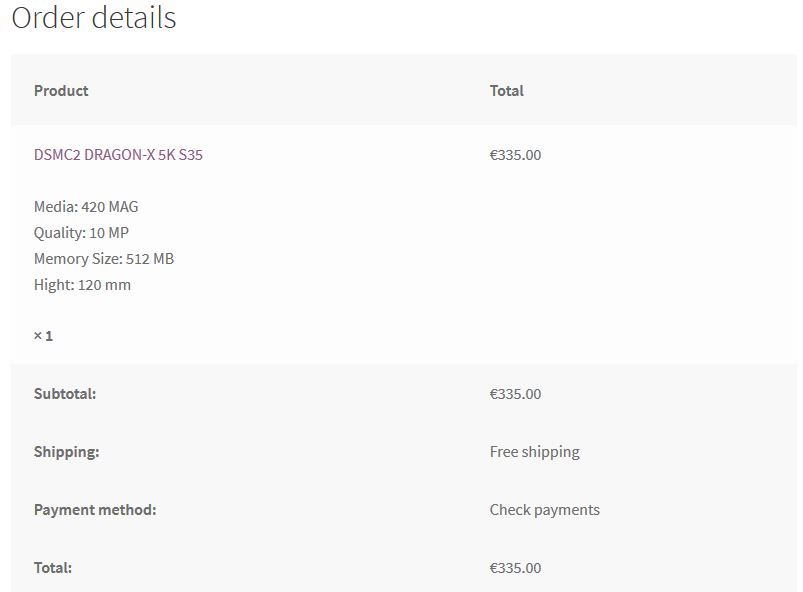This screenshot has height=592, width=803.
Task: Click the Memory Size attribute label
Action: click(x=78, y=259)
